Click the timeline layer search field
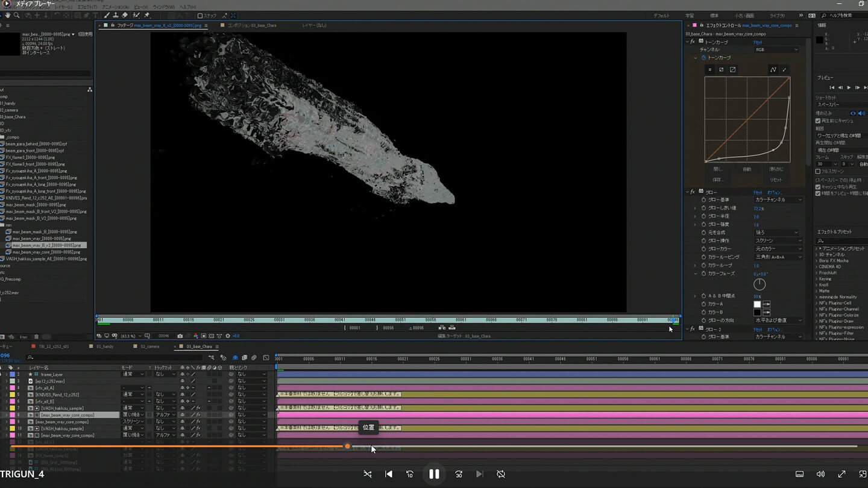This screenshot has width=868, height=488. [x=115, y=358]
